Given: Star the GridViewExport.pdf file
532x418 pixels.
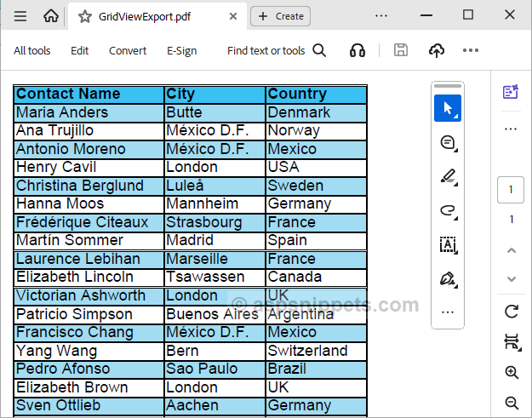Looking at the screenshot, I should tap(85, 16).
